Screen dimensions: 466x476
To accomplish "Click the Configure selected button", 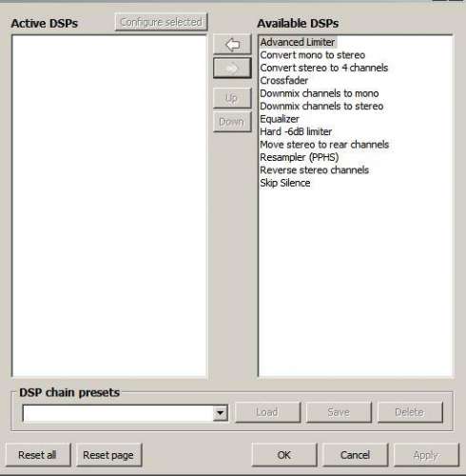I will click(x=162, y=22).
